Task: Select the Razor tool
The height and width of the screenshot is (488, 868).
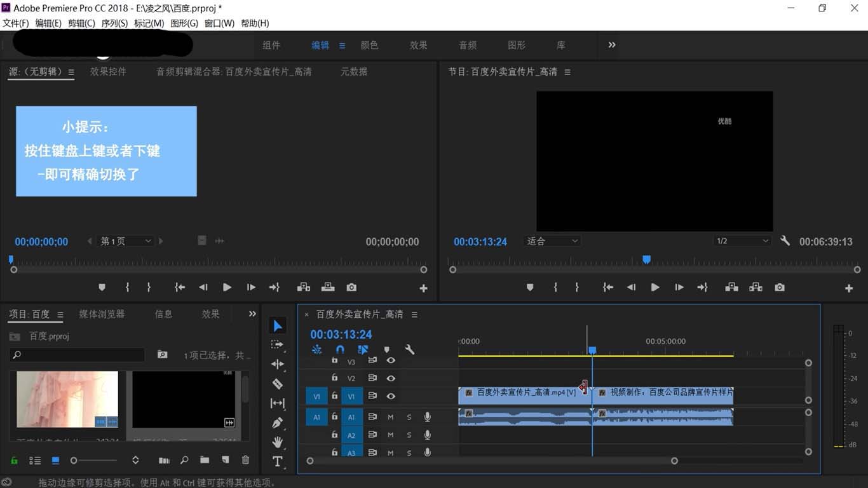Action: coord(278,383)
